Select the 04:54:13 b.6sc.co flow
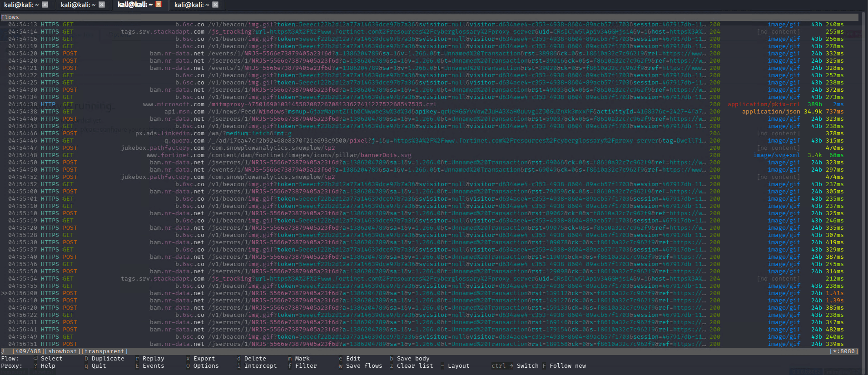Viewport: 868px width, 375px height. 429,25
